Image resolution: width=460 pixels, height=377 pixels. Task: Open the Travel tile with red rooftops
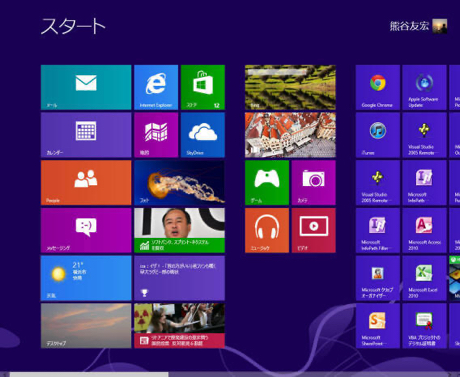[x=290, y=135]
